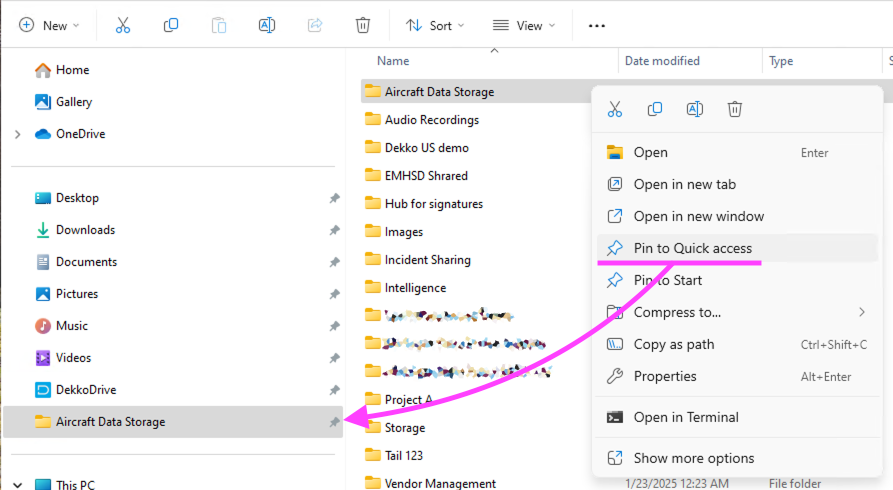Open Videos in the navigation pane
This screenshot has height=490, width=893.
[x=63, y=357]
